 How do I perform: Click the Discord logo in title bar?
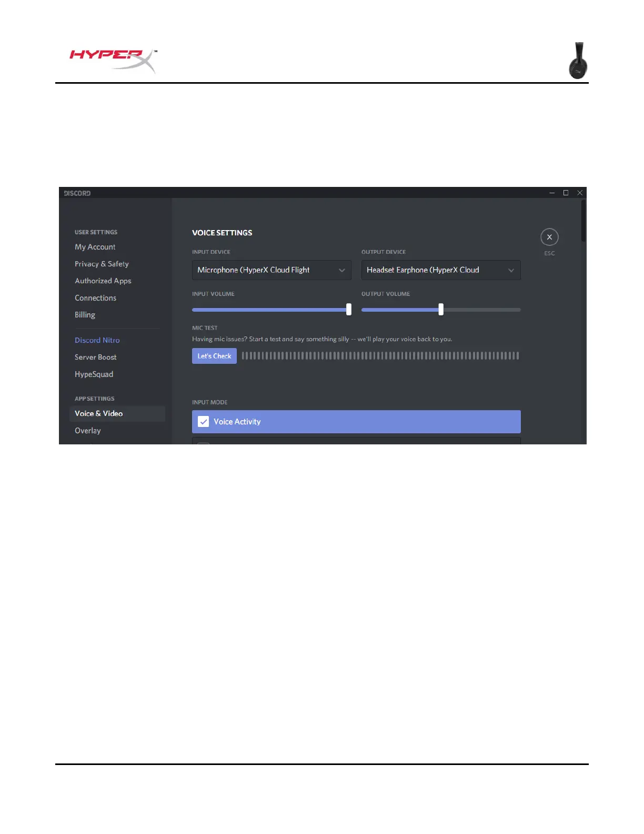coord(77,193)
